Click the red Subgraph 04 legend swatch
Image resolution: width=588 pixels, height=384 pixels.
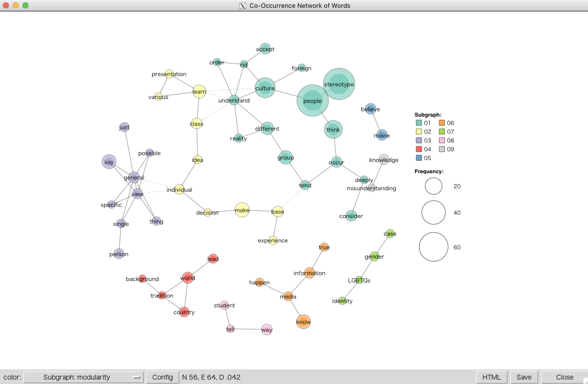point(419,149)
